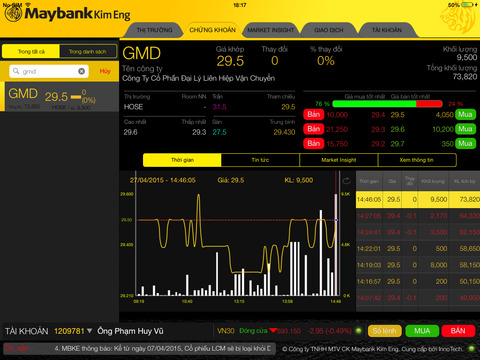Viewport: 480px width, 360px height.
Task: Select trade row at 14:19:03
Action: [418, 265]
